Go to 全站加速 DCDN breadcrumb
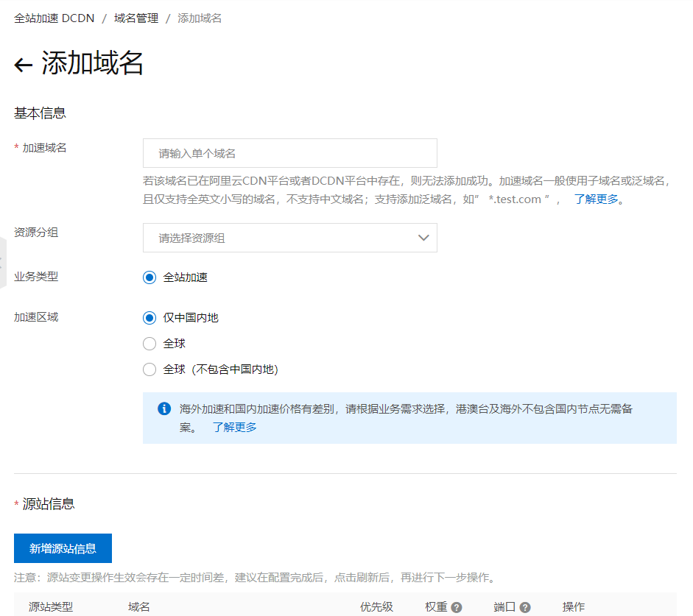This screenshot has height=616, width=693. tap(54, 18)
